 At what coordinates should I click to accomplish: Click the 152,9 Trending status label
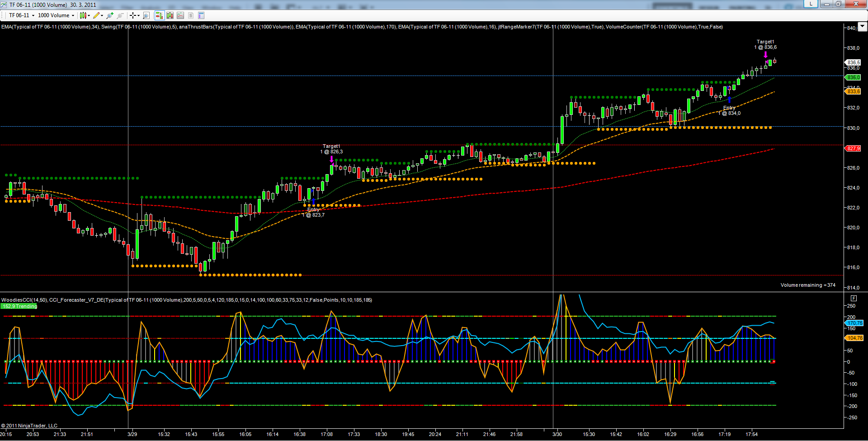[x=19, y=306]
